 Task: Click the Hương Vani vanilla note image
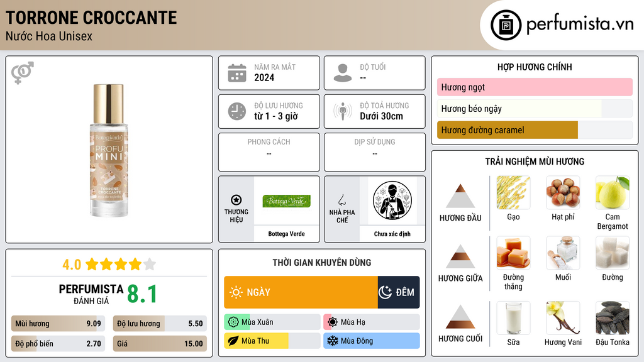tap(563, 317)
